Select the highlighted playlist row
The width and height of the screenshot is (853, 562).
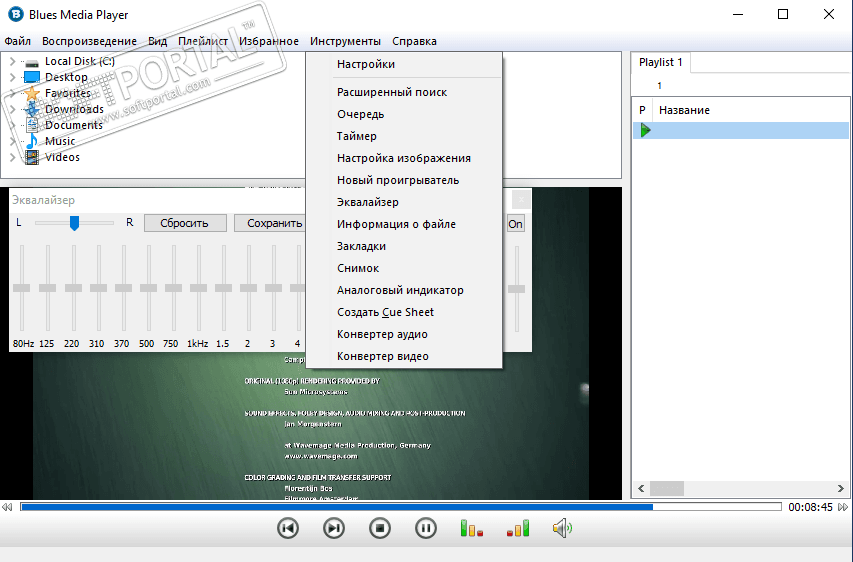[740, 131]
